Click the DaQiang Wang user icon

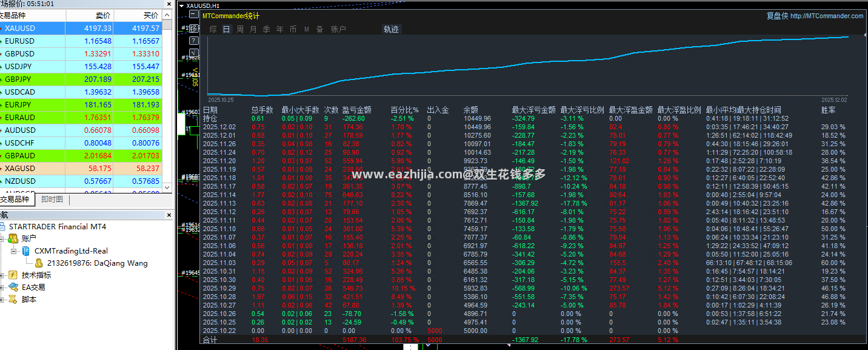(39, 263)
